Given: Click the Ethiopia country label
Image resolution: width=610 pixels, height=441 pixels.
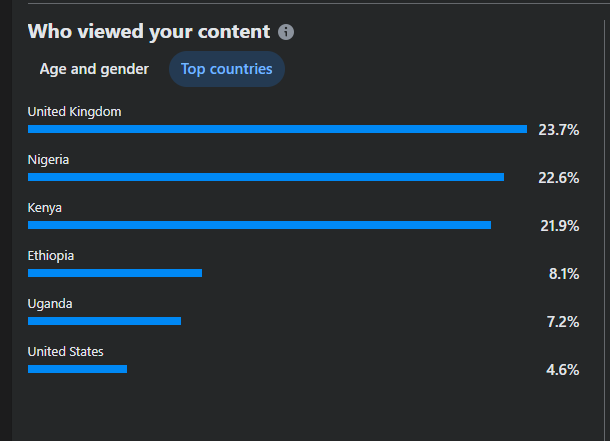Looking at the screenshot, I should 51,256.
